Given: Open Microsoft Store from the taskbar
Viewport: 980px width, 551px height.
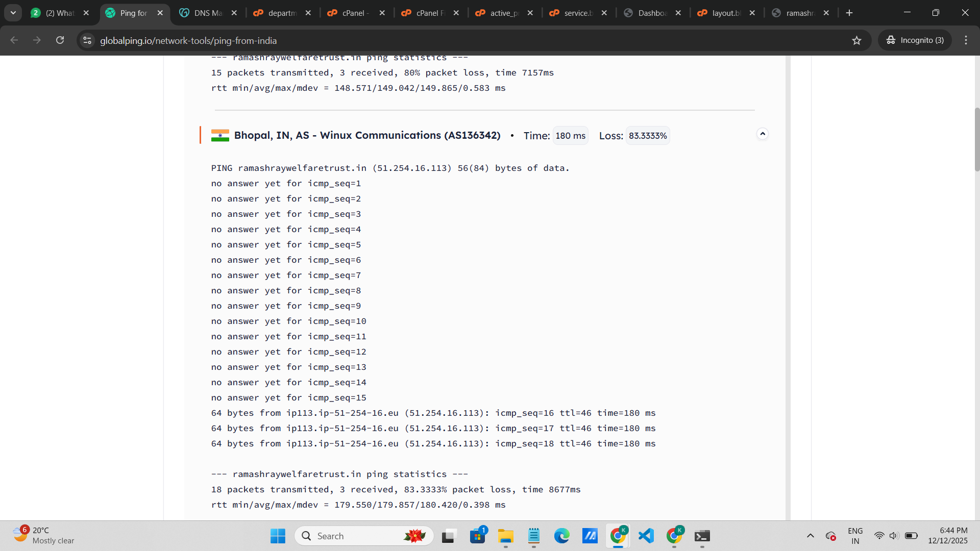Looking at the screenshot, I should click(x=478, y=536).
